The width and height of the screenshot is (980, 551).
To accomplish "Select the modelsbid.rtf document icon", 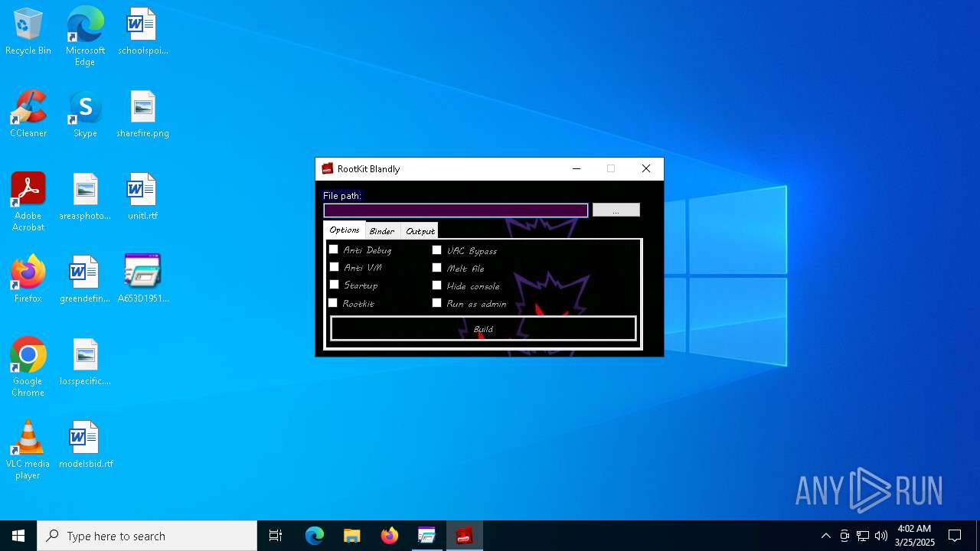I will point(85,445).
